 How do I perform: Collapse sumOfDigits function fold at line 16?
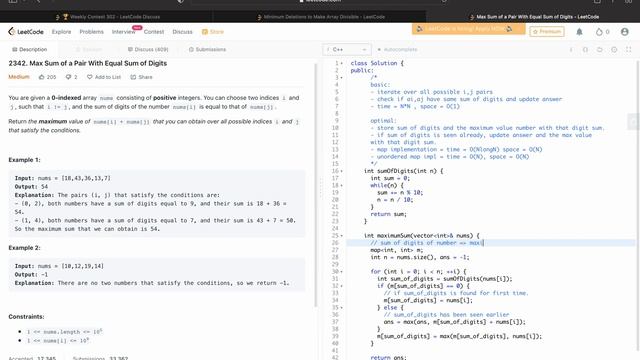pos(342,171)
